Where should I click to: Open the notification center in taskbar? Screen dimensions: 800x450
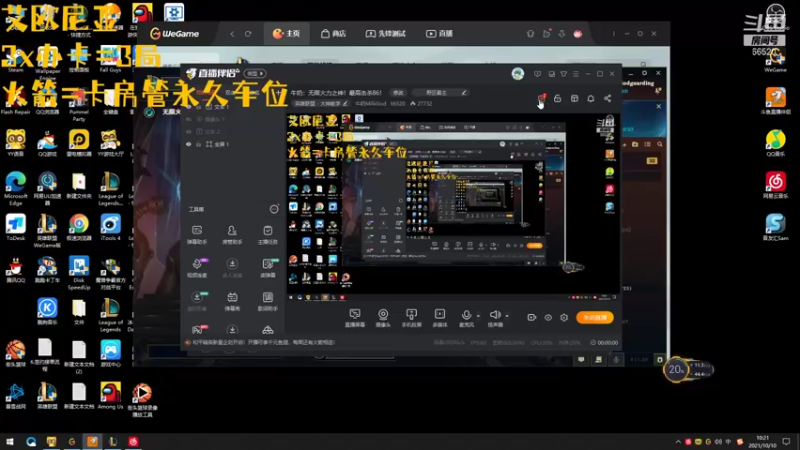[787, 441]
